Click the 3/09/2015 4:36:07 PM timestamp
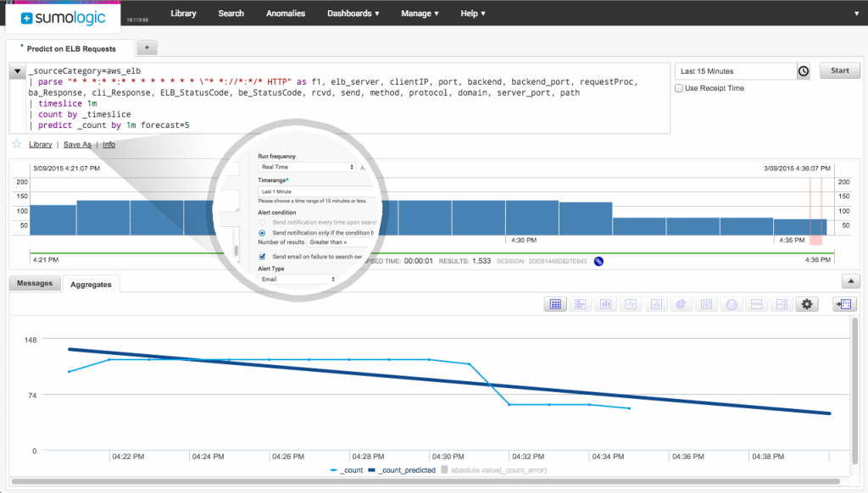868x493 pixels. [x=797, y=169]
